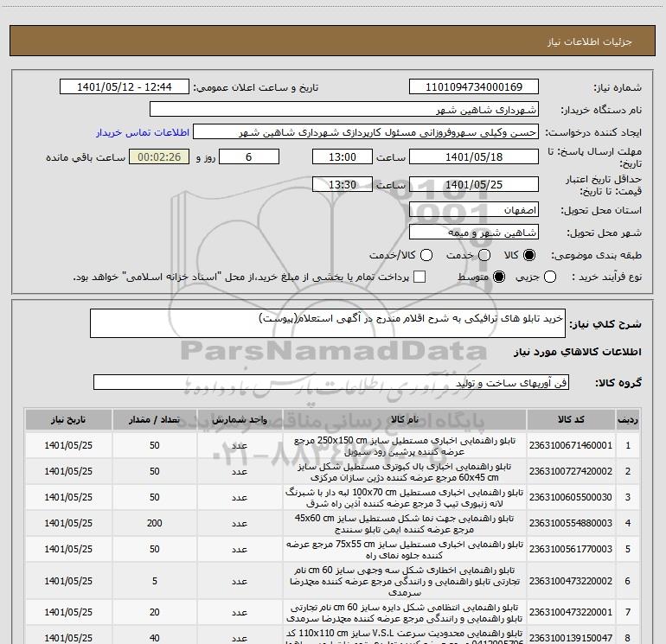Click the need number field 1101094734000169

pyautogui.click(x=474, y=87)
